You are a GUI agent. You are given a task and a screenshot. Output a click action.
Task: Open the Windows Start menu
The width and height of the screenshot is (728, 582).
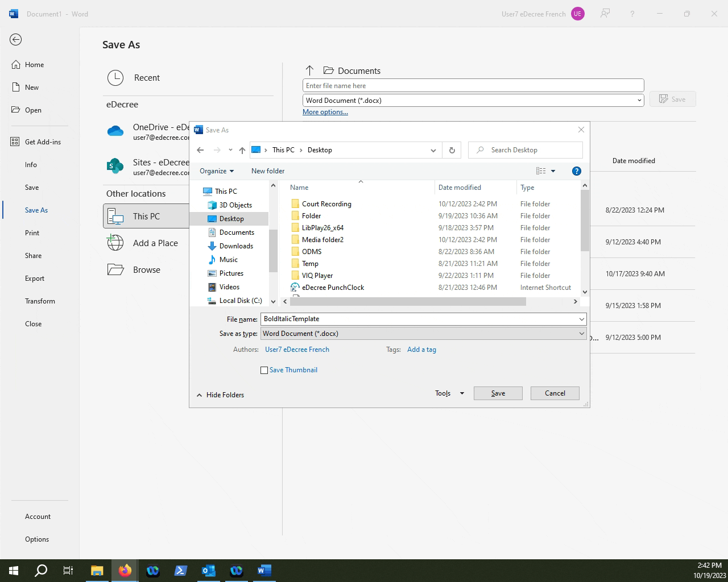click(14, 571)
